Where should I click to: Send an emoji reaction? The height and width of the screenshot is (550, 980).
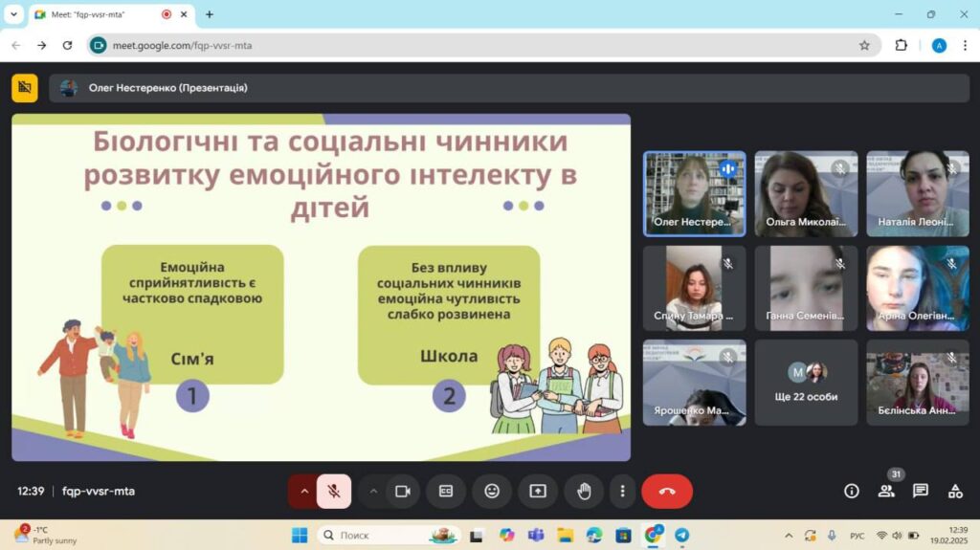[492, 491]
